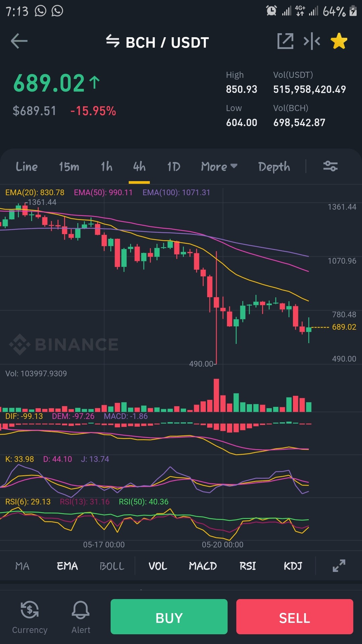The height and width of the screenshot is (644, 362).
Task: Tap the swap pair icon beside BCH / USDT
Action: pos(113,41)
